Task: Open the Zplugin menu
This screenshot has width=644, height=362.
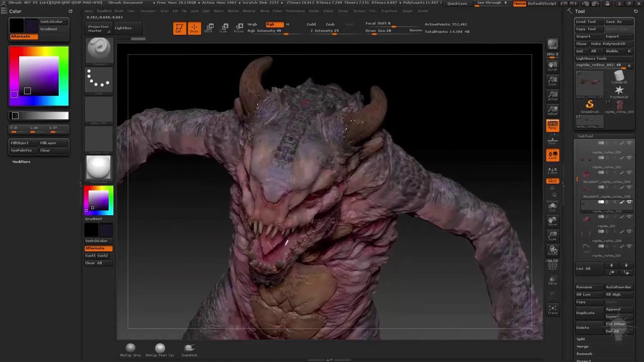Action: coord(408,11)
